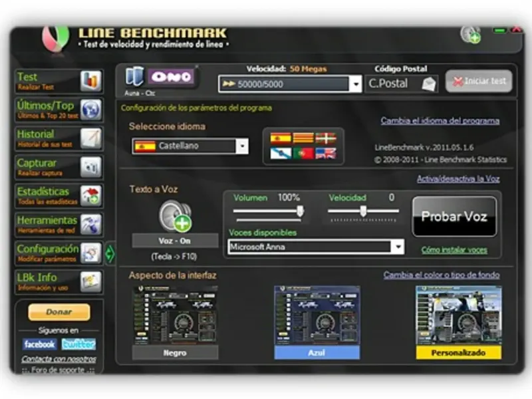
Task: Click the globe icon beside Últimos/Top
Action: (91, 110)
